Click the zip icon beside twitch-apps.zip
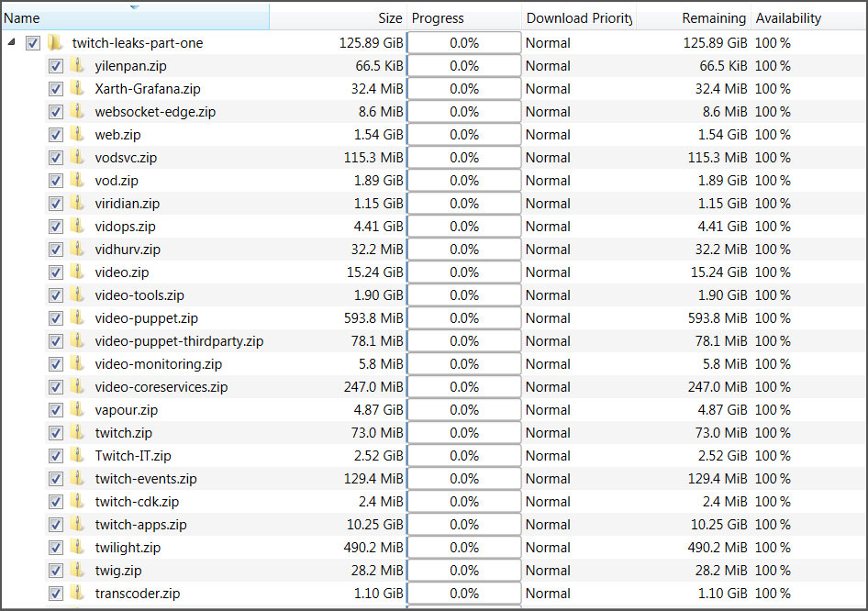 coord(77,525)
